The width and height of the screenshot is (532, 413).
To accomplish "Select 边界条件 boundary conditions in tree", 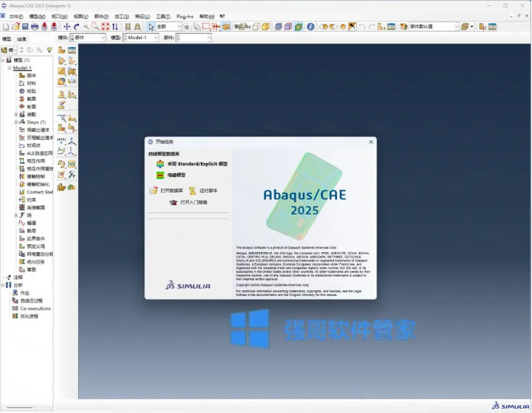I will 35,239.
